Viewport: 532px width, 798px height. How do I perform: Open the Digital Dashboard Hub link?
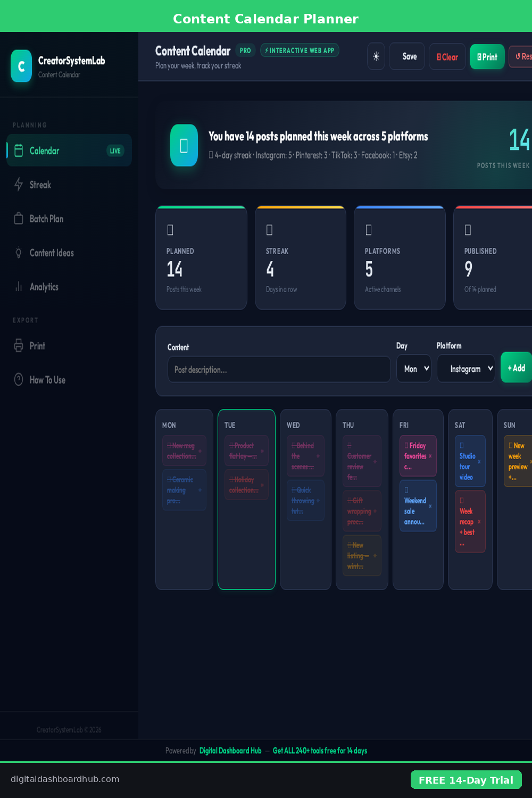(230, 751)
